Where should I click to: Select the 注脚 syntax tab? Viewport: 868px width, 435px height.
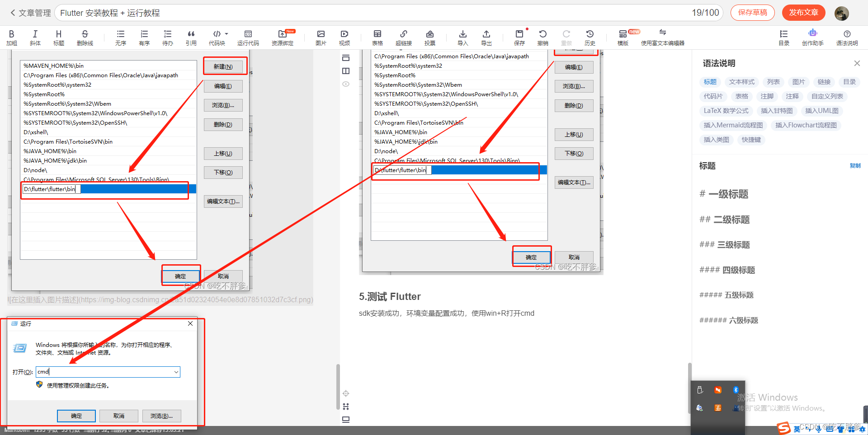coord(767,96)
